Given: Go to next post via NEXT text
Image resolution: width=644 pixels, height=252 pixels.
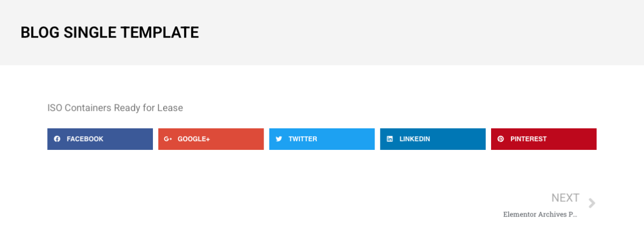Looking at the screenshot, I should [x=565, y=198].
